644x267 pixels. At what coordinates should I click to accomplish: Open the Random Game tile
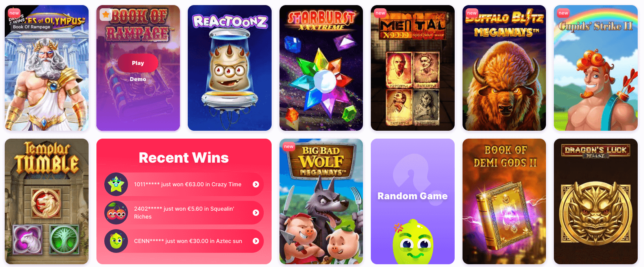[413, 201]
